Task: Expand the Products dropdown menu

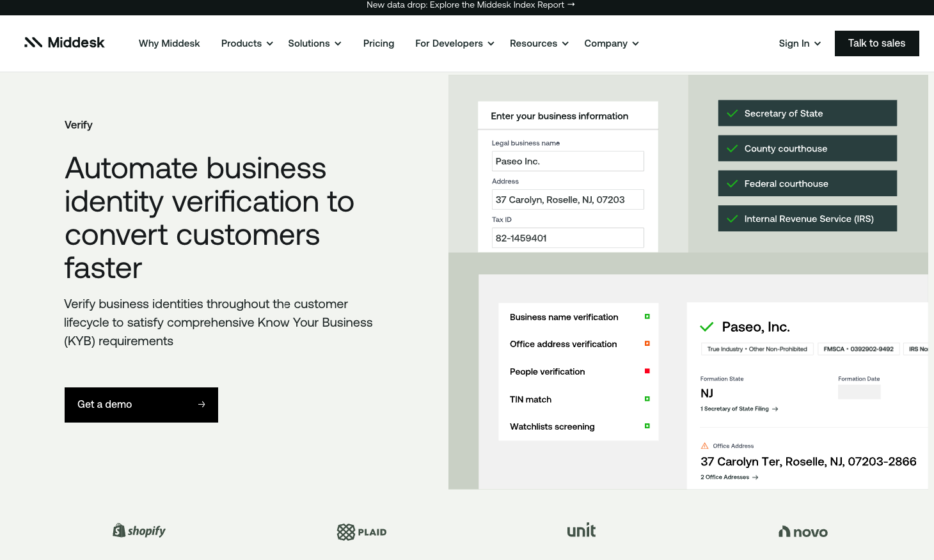Action: (x=247, y=43)
